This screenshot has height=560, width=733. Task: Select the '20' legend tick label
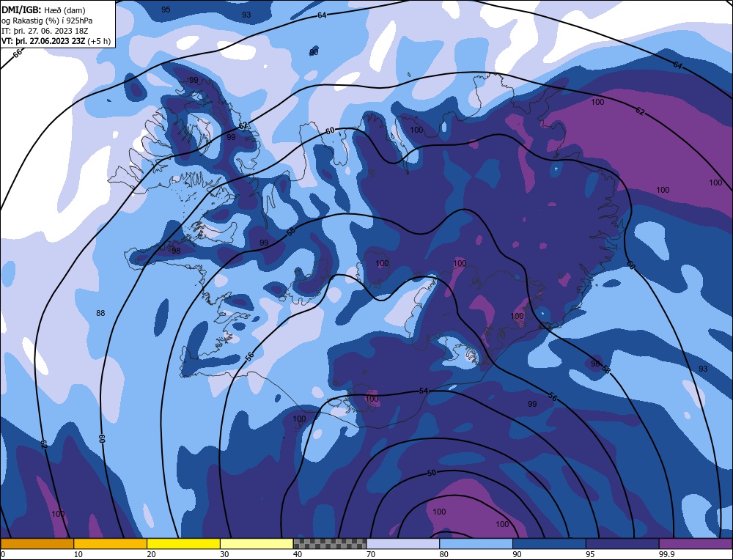tap(152, 554)
